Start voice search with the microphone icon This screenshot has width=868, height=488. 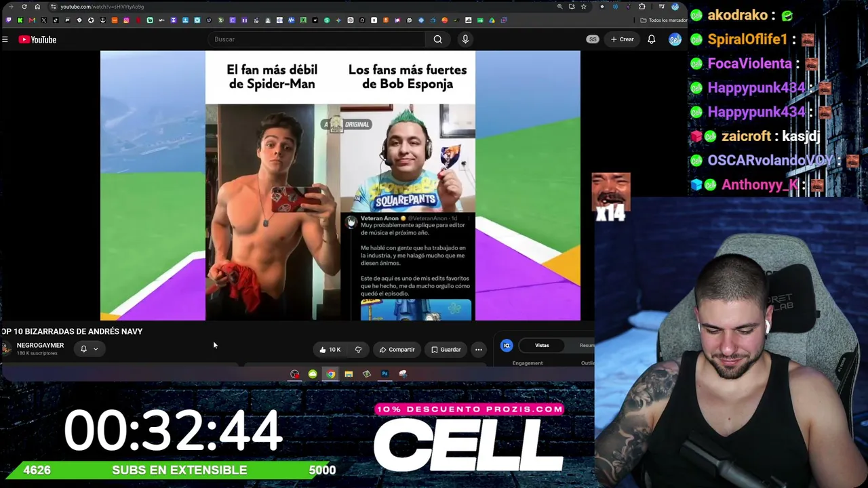click(465, 39)
